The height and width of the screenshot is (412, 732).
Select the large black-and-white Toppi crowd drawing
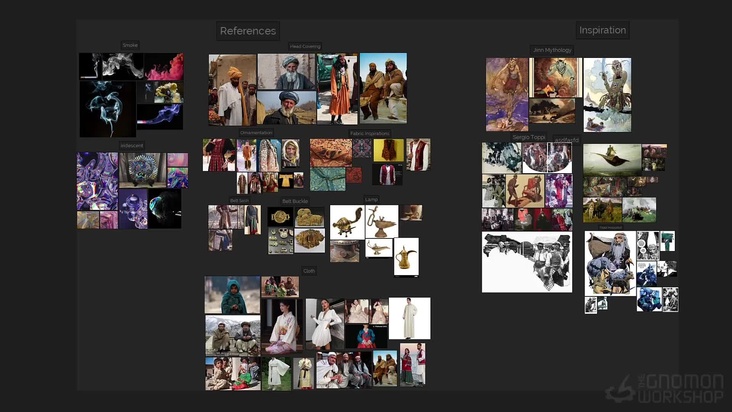coord(527,263)
